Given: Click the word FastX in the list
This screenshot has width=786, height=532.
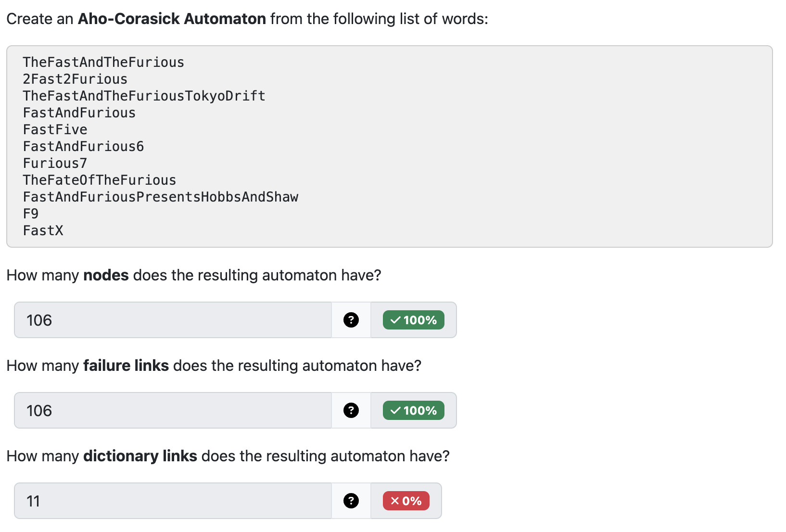Looking at the screenshot, I should (x=43, y=231).
